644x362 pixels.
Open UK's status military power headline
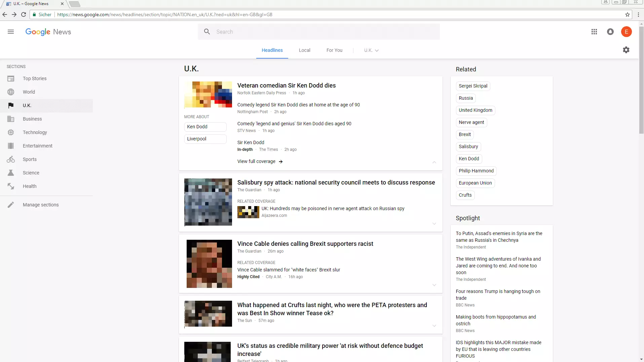coord(330,350)
